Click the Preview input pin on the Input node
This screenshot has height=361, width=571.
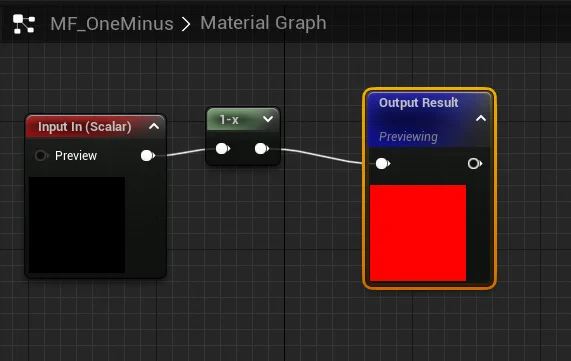41,156
